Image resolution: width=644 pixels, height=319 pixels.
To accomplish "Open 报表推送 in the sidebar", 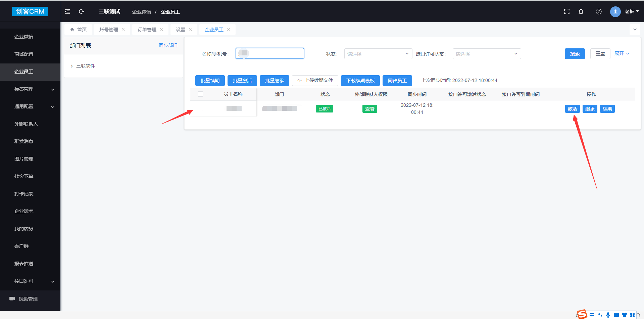I will coord(30,264).
